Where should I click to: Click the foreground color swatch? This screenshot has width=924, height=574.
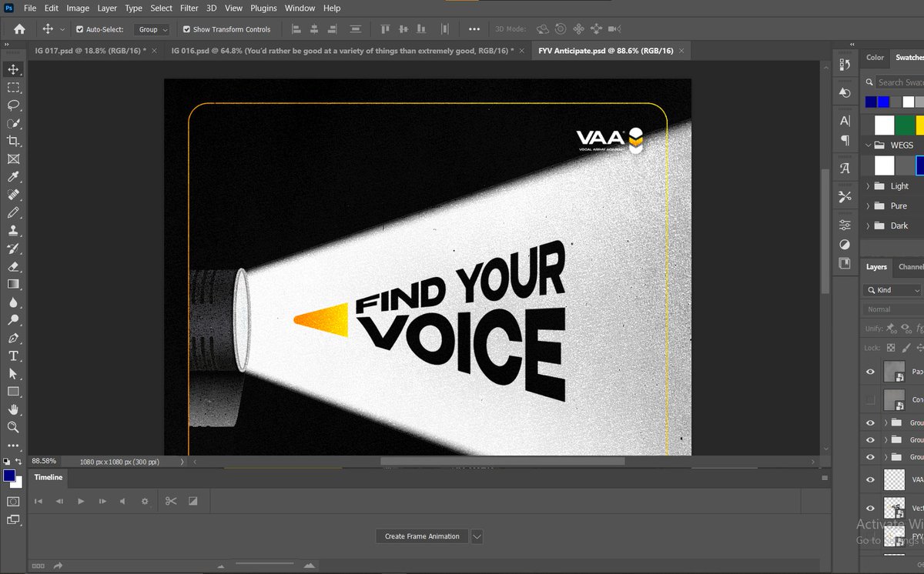tap(9, 476)
